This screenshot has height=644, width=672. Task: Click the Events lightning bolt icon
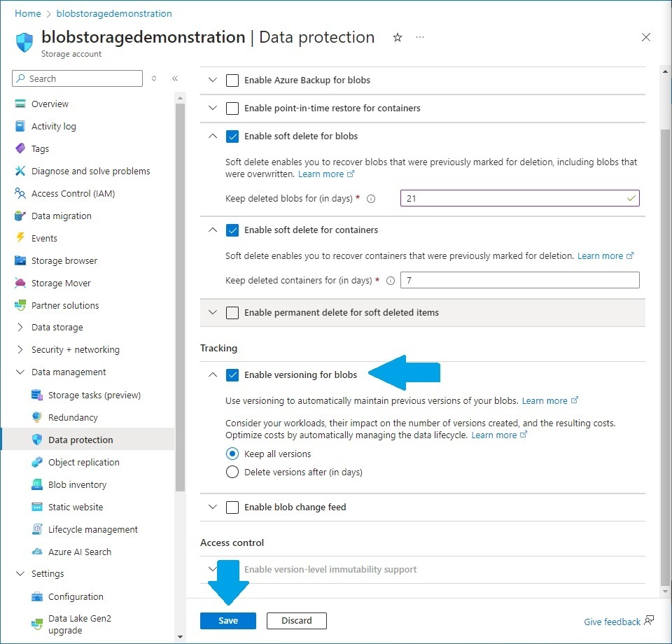pyautogui.click(x=20, y=238)
